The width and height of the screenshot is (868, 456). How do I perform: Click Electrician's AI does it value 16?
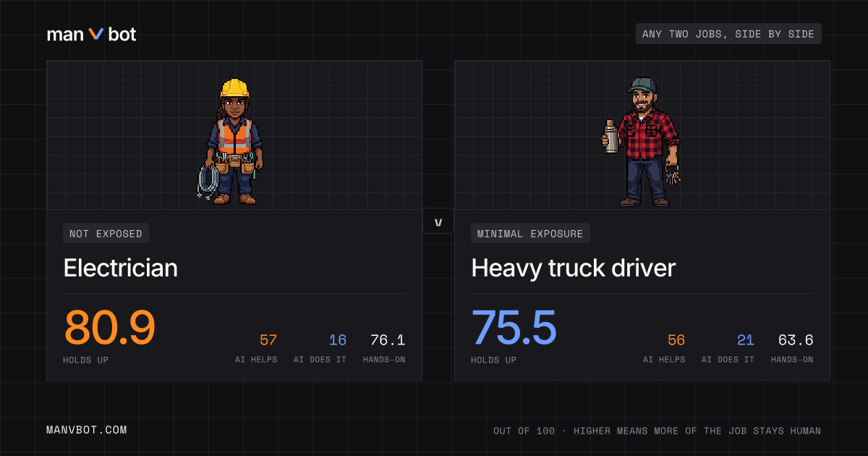pos(338,340)
